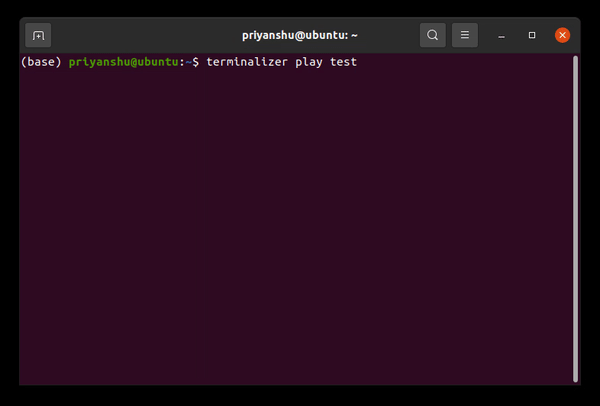Open the hamburger menu
Screen dimensions: 600x406
(x=464, y=35)
